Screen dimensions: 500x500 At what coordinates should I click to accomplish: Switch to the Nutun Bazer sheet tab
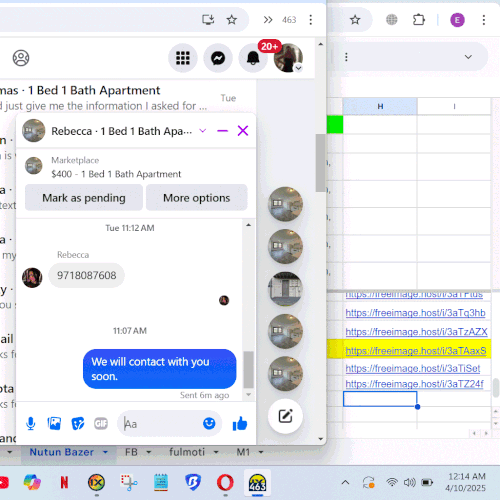pyautogui.click(x=62, y=452)
